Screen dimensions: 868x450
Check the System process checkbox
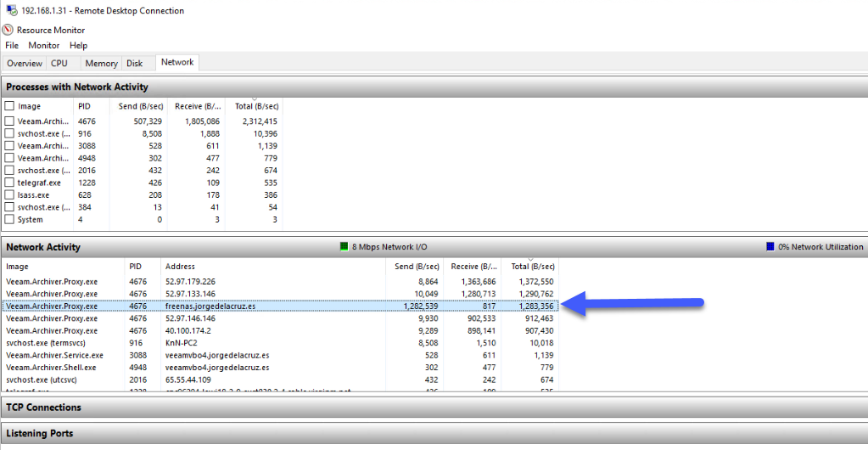point(9,219)
